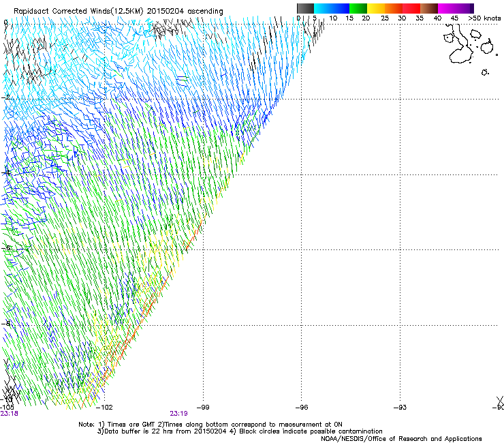Screen dimensions: 504x443
Task: Click the red 30–35 knots color segment
Action: click(411, 8)
